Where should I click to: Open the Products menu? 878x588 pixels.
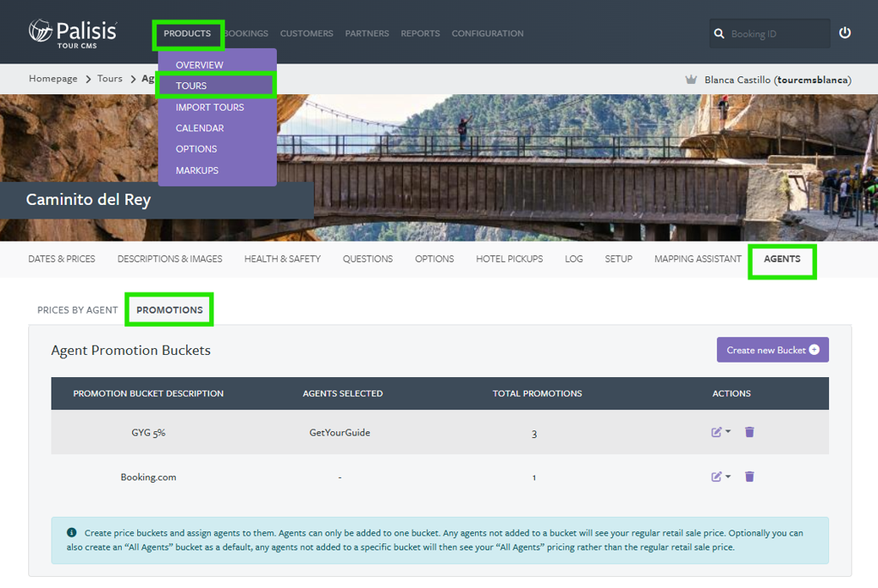coord(187,33)
